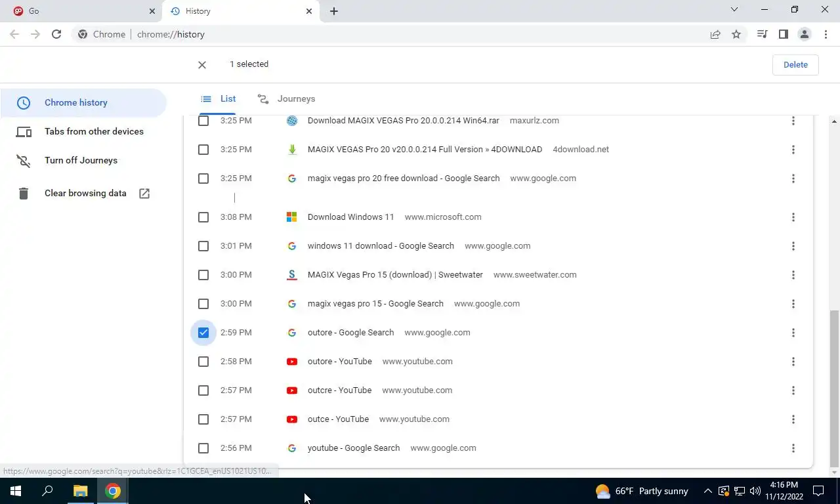840x504 pixels.
Task: Click the Microsoft logo favicon for Download Windows 11
Action: tap(292, 217)
